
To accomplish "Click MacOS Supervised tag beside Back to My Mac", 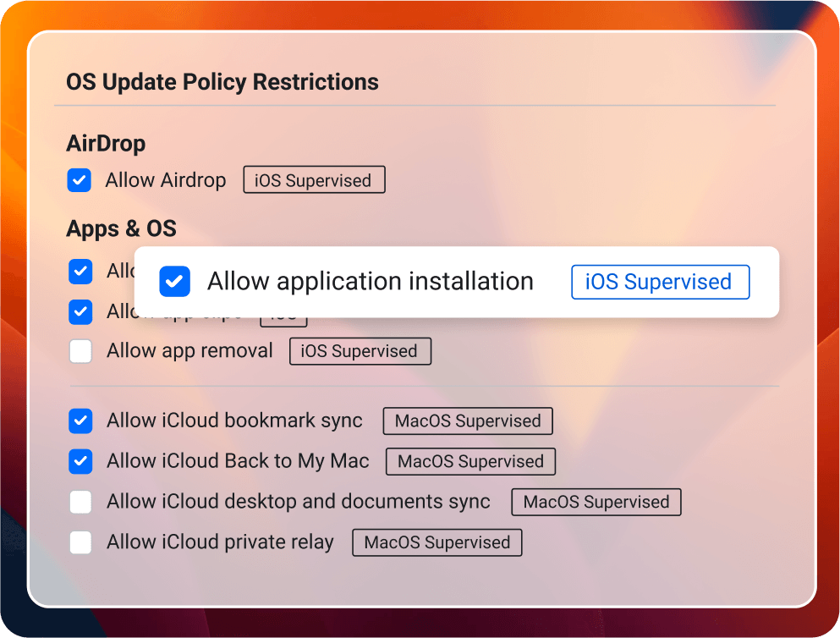I will (x=470, y=461).
